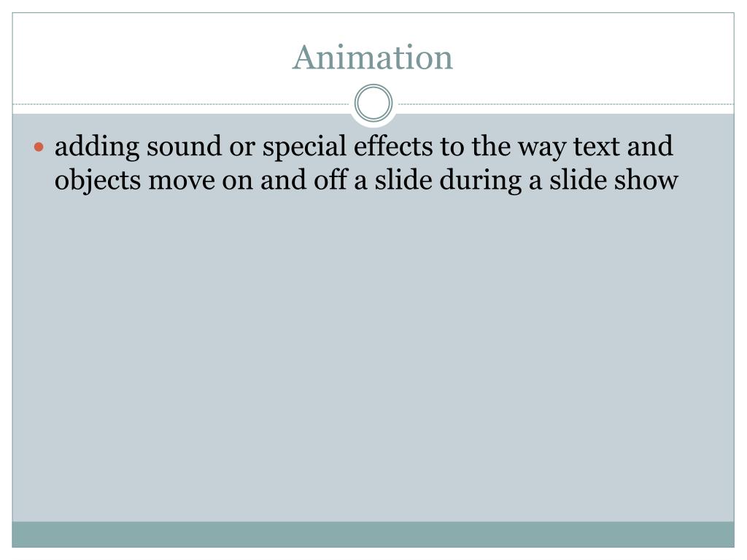
Task: Click the empty gray-blue content area
Action: (x=373, y=357)
